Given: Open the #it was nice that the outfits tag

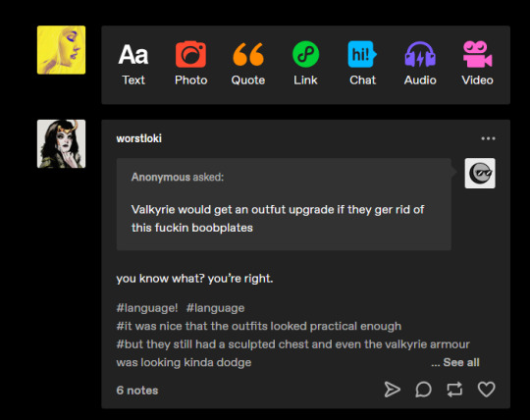Looking at the screenshot, I should 259,326.
